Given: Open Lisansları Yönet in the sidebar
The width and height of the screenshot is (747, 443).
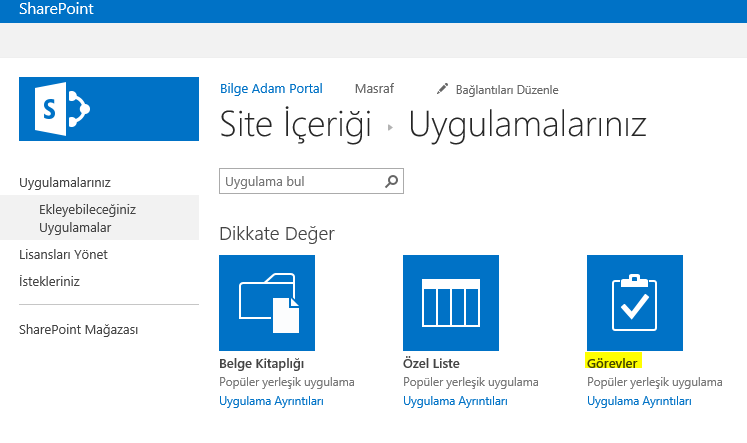Looking at the screenshot, I should (x=63, y=254).
